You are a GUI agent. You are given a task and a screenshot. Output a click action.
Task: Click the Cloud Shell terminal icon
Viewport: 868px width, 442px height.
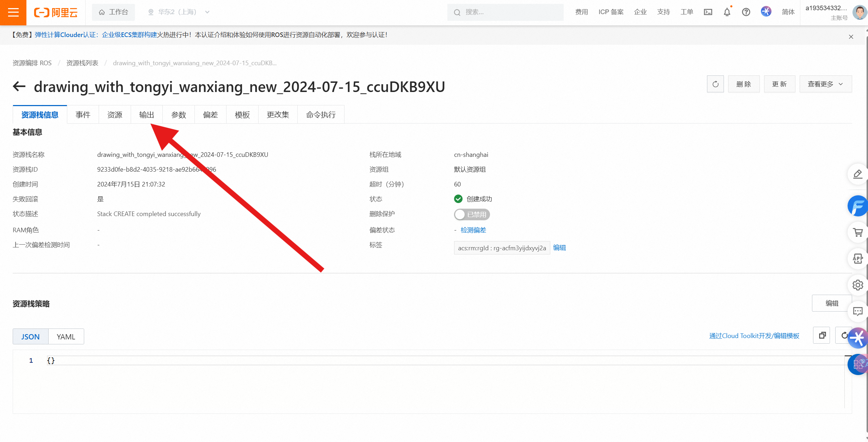tap(708, 12)
